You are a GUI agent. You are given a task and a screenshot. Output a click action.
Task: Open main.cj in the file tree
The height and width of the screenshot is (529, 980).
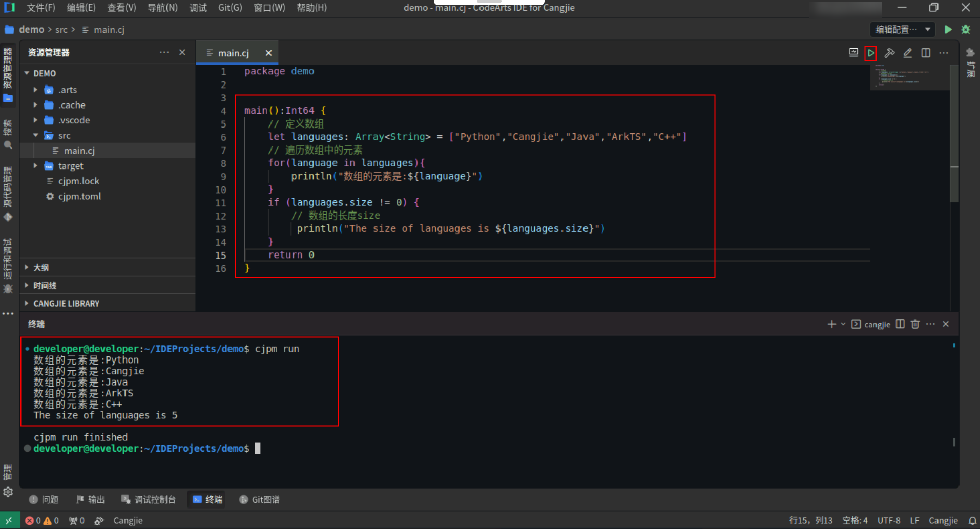click(108, 151)
